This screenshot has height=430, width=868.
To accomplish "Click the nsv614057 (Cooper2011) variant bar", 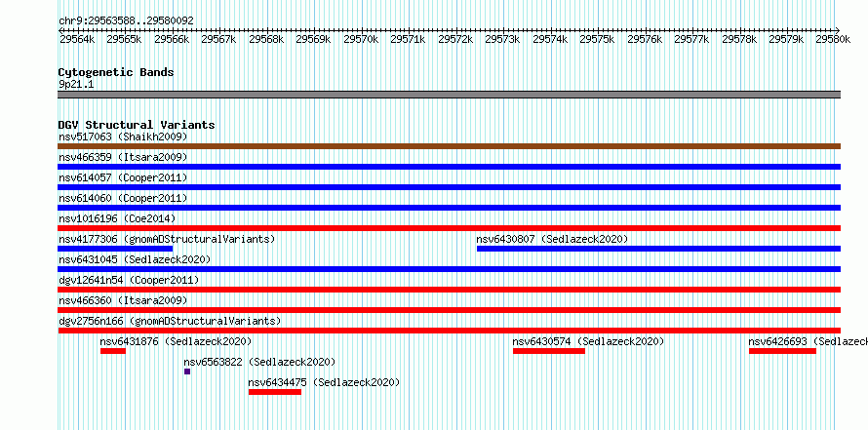I will [449, 187].
